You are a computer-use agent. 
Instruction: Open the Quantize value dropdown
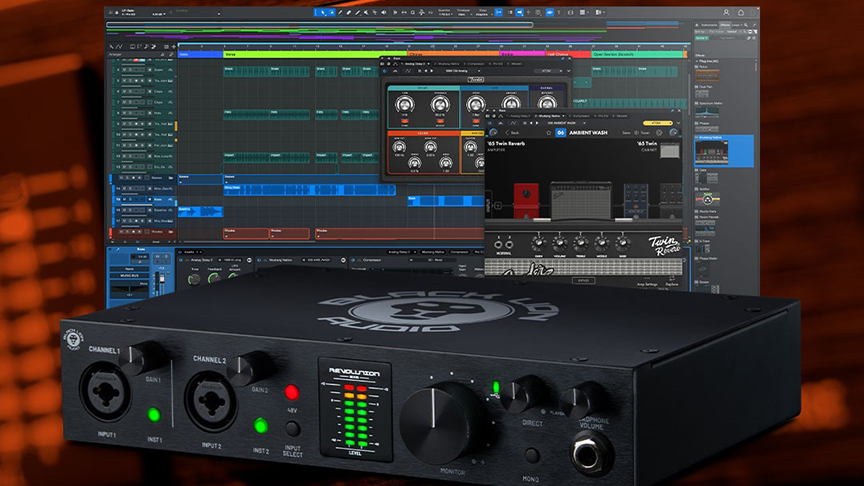click(x=445, y=13)
